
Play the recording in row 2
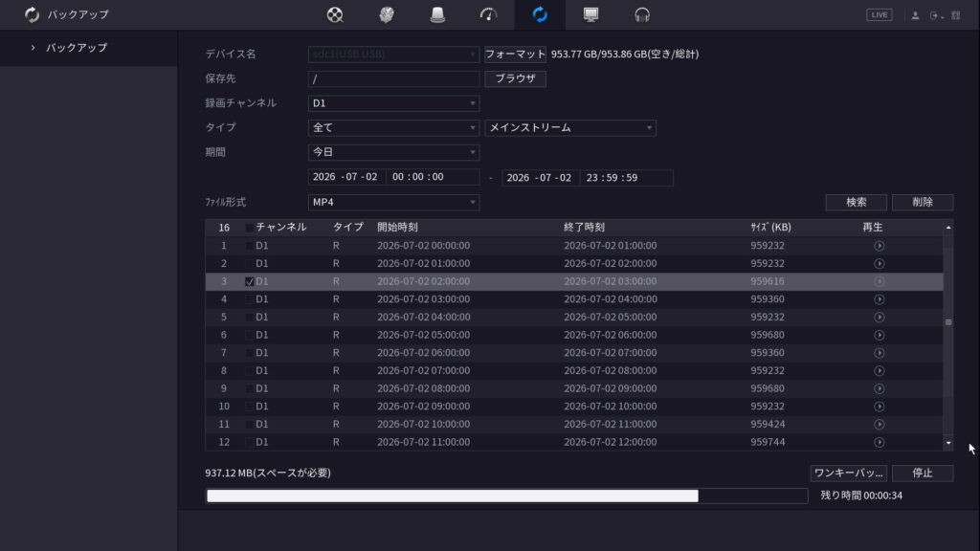coord(879,264)
